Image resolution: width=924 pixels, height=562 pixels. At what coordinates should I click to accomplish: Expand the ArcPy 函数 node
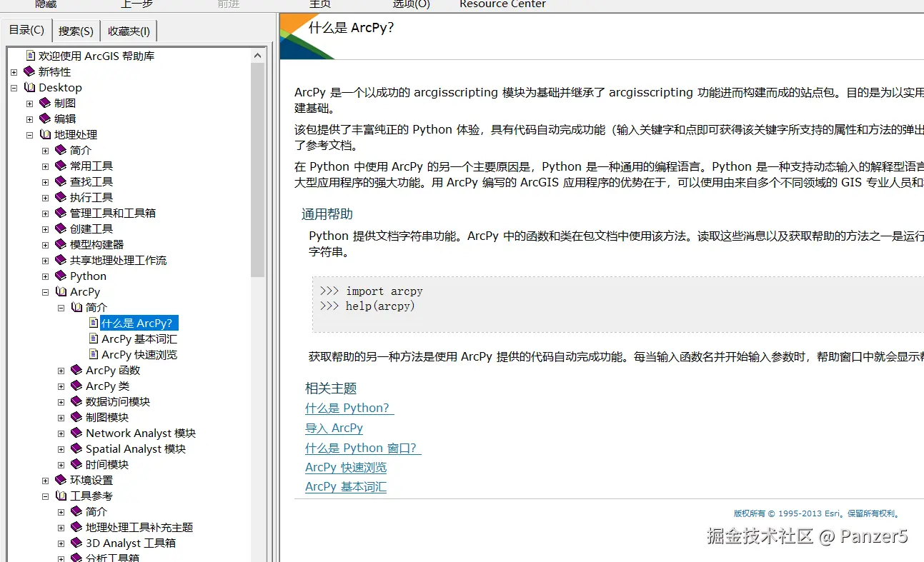click(x=61, y=371)
